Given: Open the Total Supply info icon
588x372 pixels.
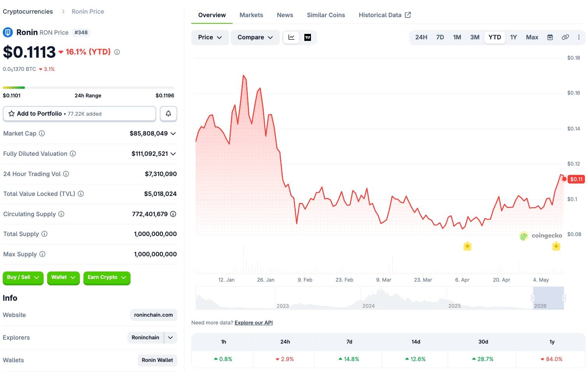Looking at the screenshot, I should coord(44,234).
